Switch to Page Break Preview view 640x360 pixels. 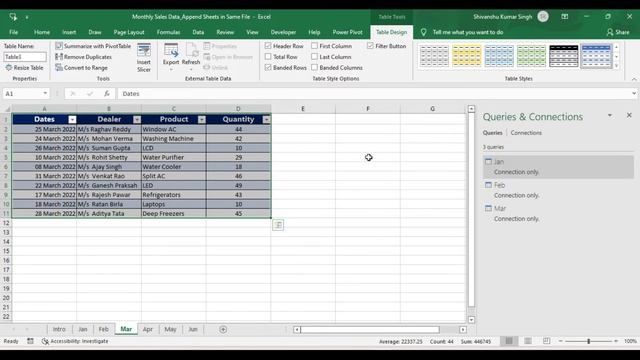click(547, 341)
